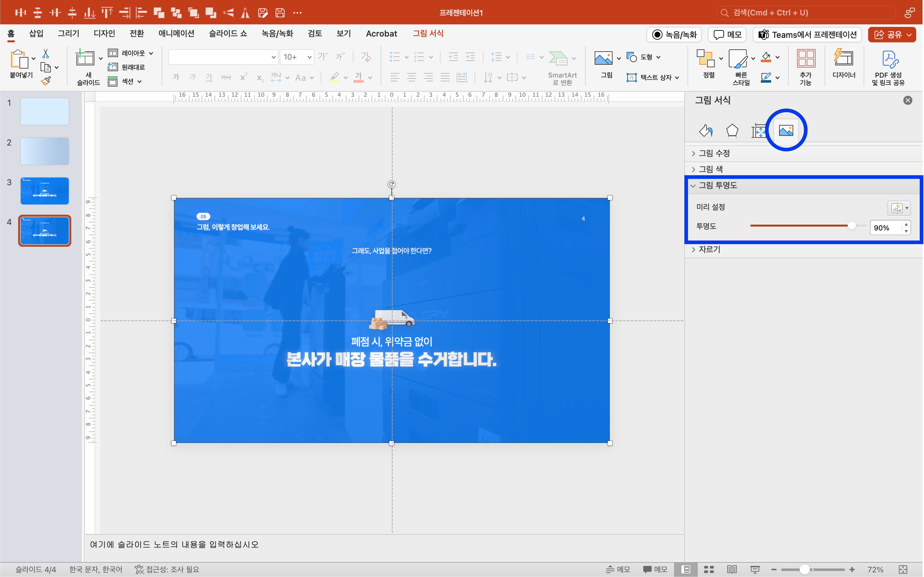Click the New Slide (새 슬라이드) icon
This screenshot has height=577, width=924.
(85, 58)
